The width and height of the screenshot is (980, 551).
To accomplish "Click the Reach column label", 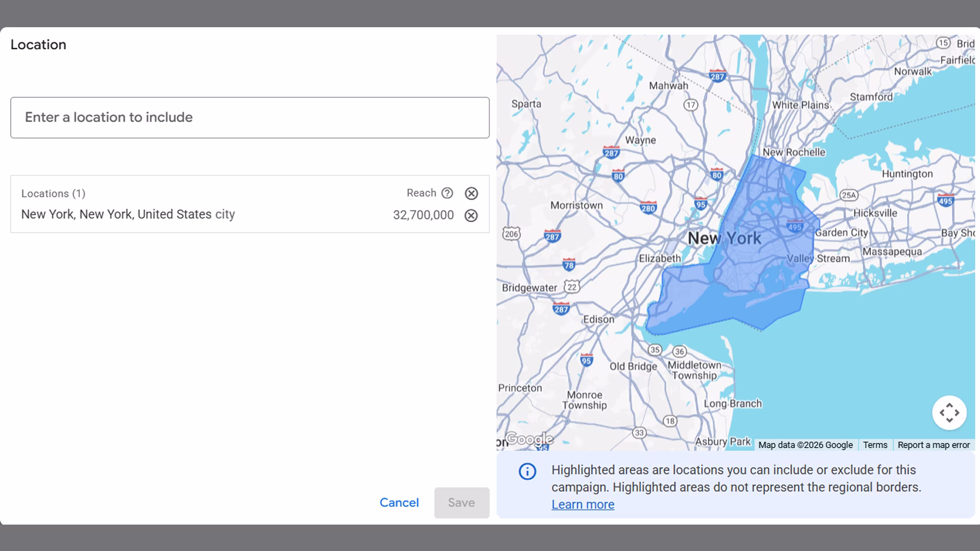I will coord(422,193).
